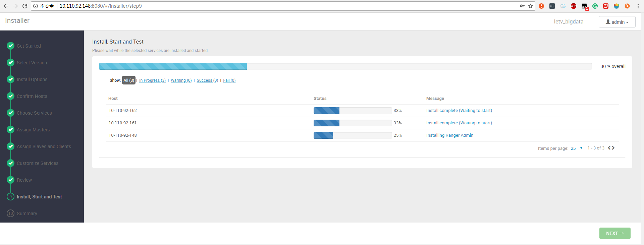Click the NEXT button

pos(615,233)
